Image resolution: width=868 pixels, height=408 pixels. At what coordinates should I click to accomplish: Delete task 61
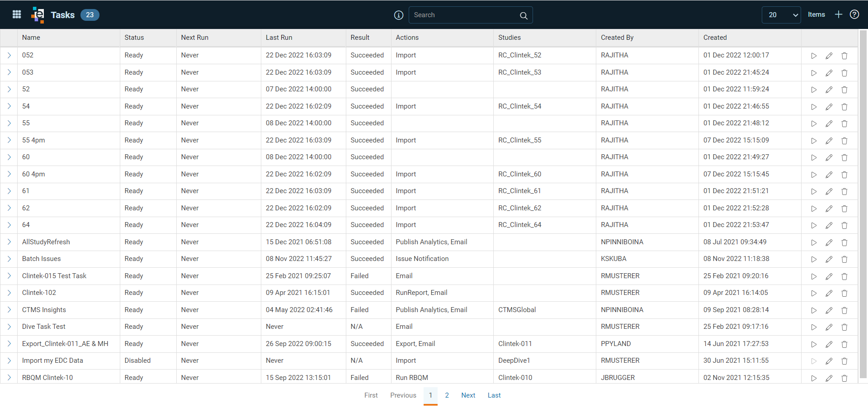(844, 191)
